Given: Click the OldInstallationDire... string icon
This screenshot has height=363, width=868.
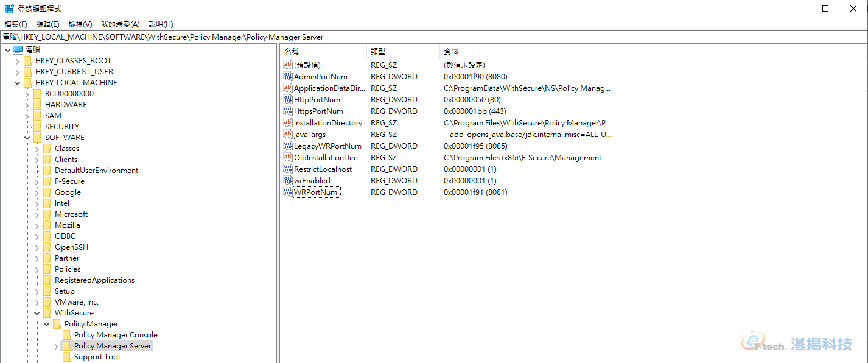Looking at the screenshot, I should pos(288,158).
